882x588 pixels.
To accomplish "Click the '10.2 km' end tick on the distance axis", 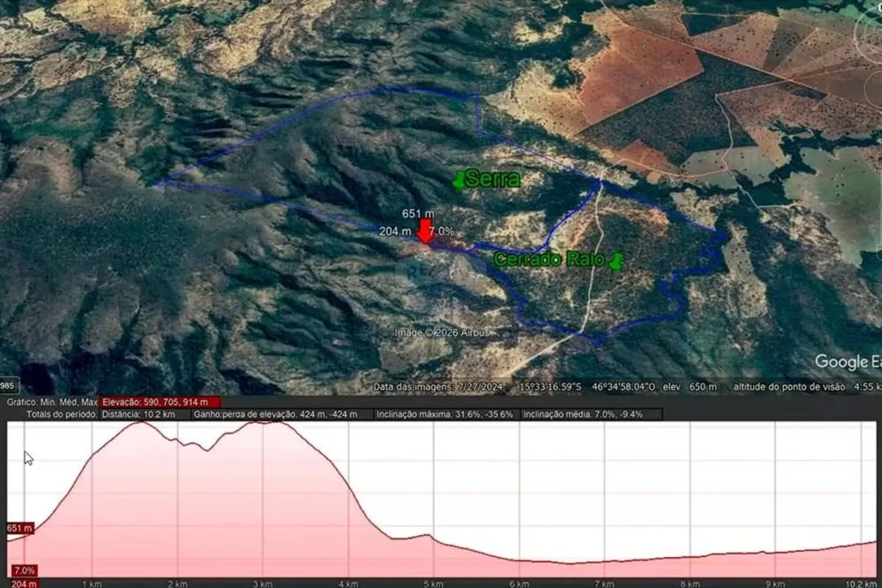I will click(x=861, y=584).
